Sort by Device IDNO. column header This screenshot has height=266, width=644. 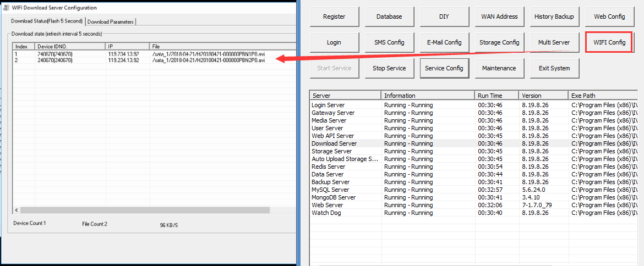click(x=70, y=46)
